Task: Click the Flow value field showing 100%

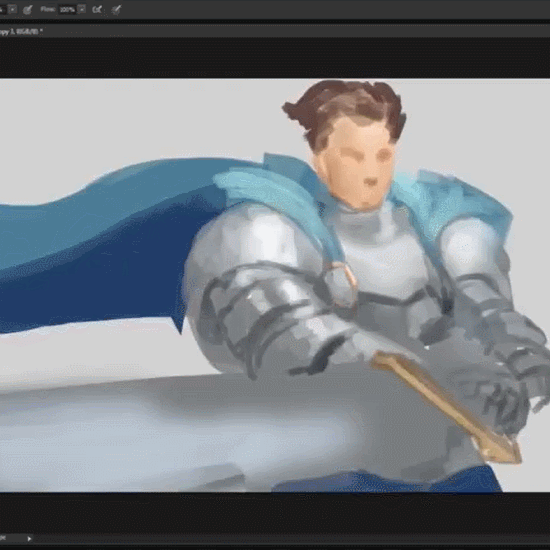Action: (x=67, y=9)
